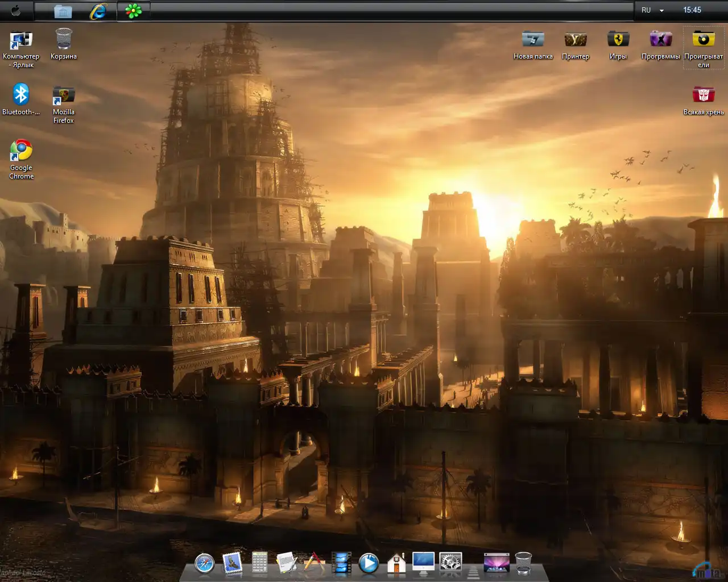Open the Home house icon in dock
Screen dimensions: 728x582
pos(396,563)
